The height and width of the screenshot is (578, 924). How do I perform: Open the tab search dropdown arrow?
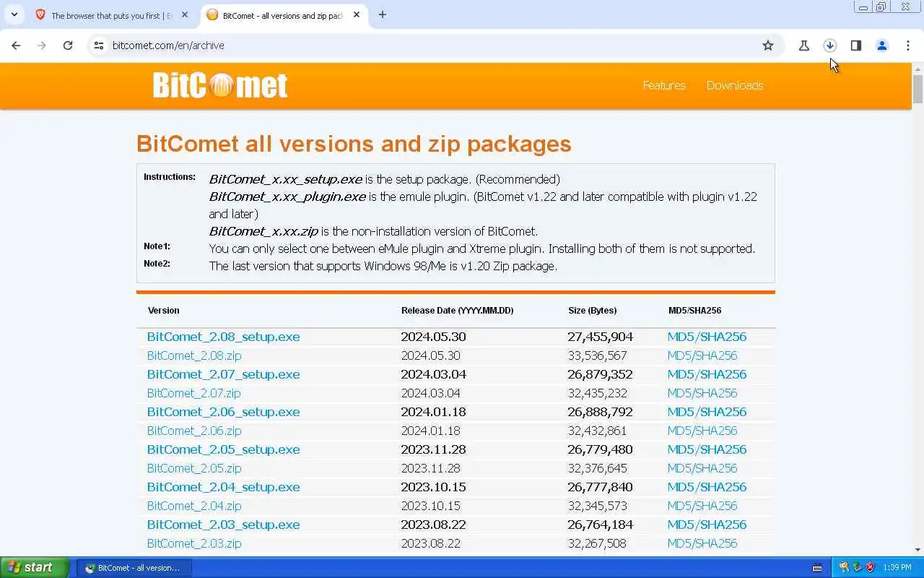[x=14, y=14]
